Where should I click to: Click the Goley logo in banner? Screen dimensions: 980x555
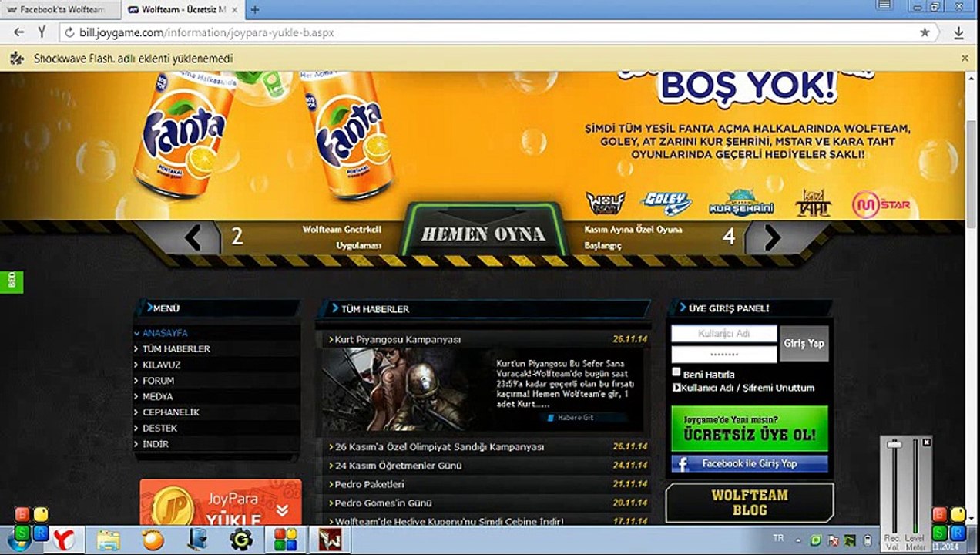point(666,203)
